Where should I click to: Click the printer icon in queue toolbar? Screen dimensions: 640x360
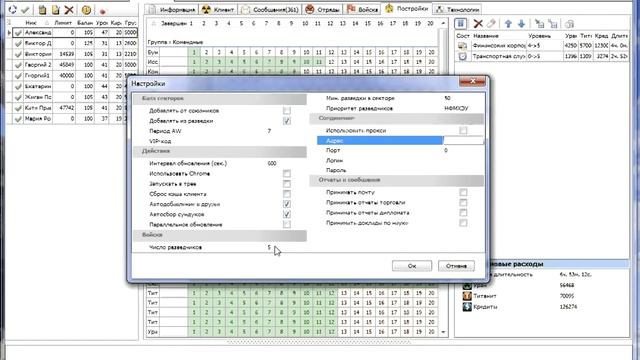point(569,24)
